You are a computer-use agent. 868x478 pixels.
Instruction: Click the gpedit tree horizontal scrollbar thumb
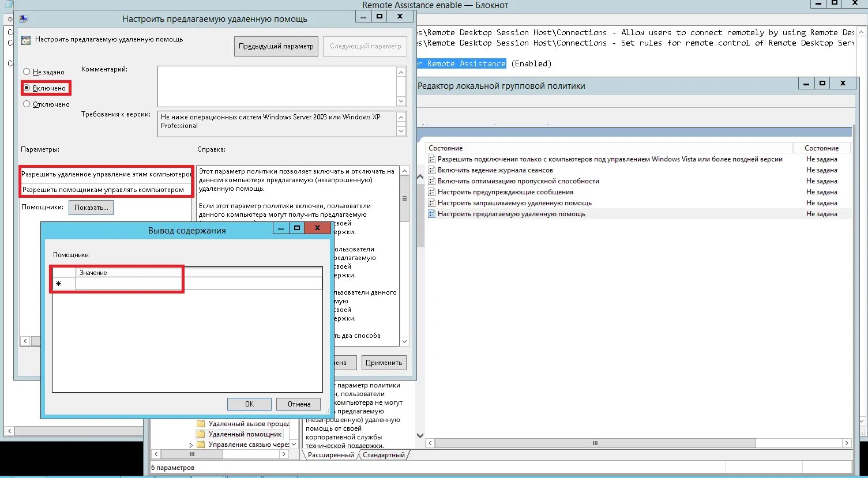click(191, 454)
